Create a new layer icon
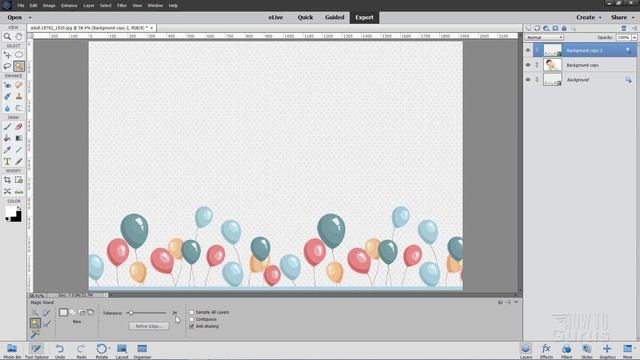This screenshot has height=360, width=640. coord(528,28)
